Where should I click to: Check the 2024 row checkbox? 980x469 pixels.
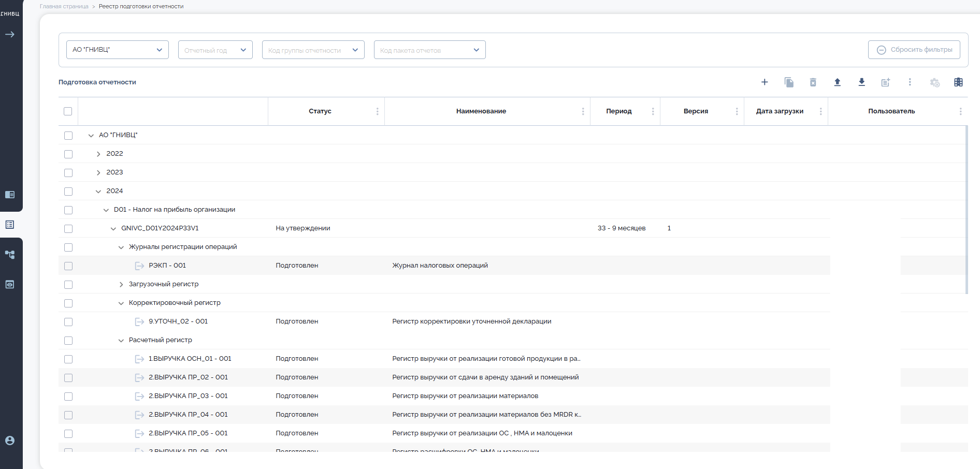[x=68, y=192]
